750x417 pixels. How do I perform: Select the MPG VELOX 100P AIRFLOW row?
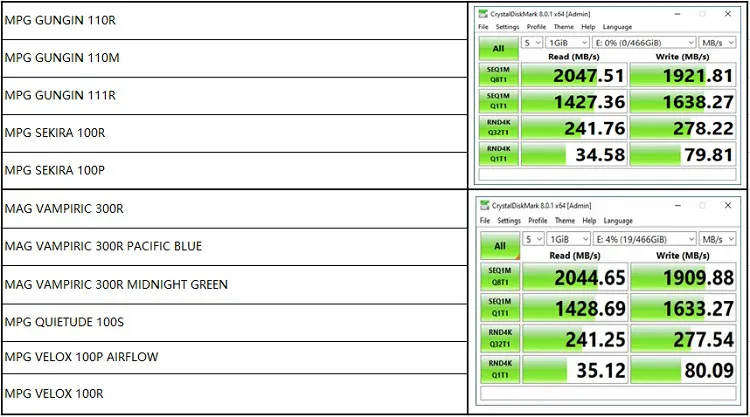click(x=234, y=357)
